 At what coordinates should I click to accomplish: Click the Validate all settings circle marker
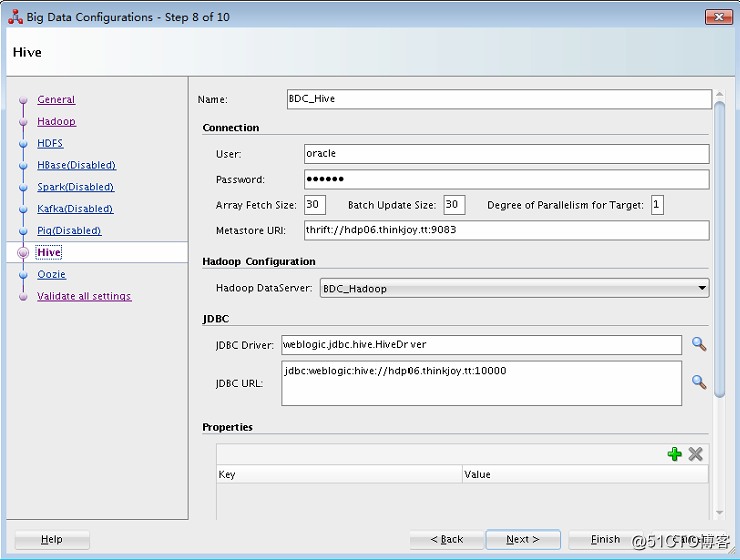pos(23,297)
